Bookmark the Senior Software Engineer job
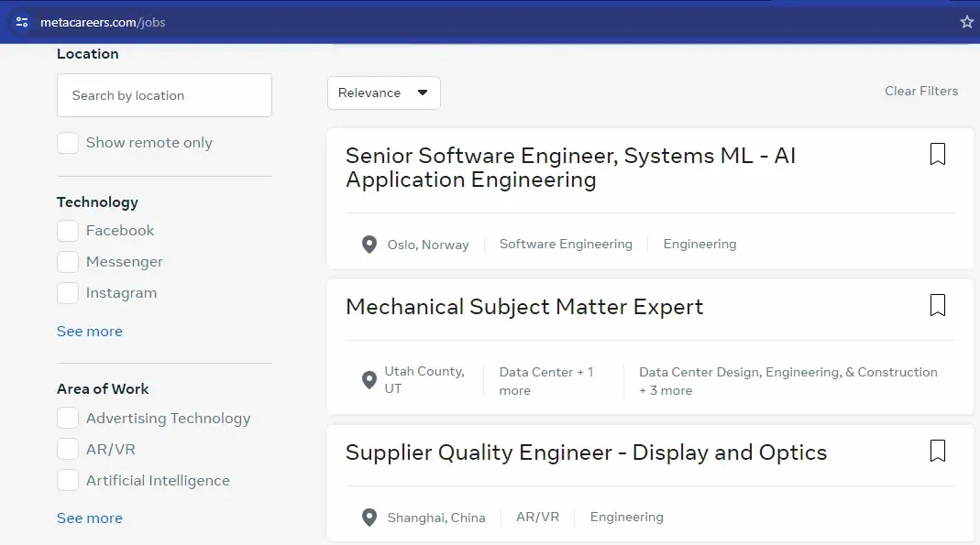This screenshot has height=545, width=980. [937, 154]
